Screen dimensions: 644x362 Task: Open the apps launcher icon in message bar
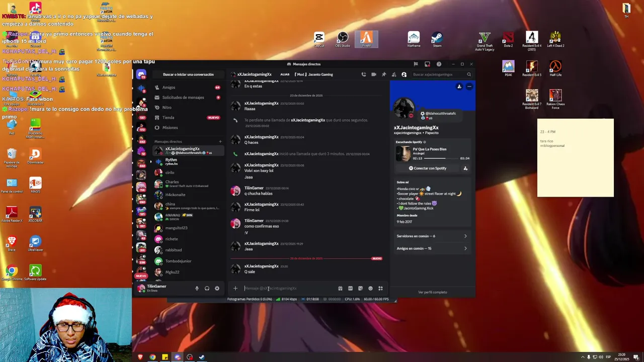[x=380, y=289]
